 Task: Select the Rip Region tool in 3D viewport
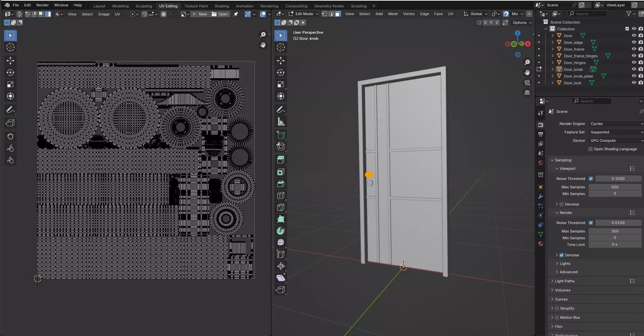tap(281, 290)
